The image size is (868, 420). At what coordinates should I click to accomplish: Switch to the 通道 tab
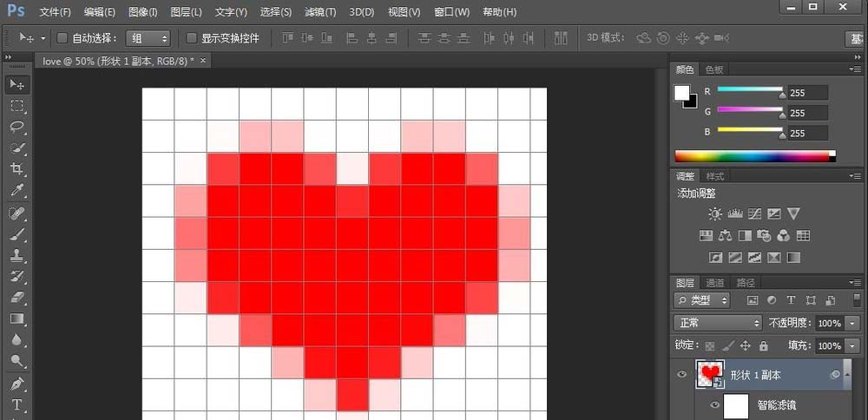pos(714,283)
